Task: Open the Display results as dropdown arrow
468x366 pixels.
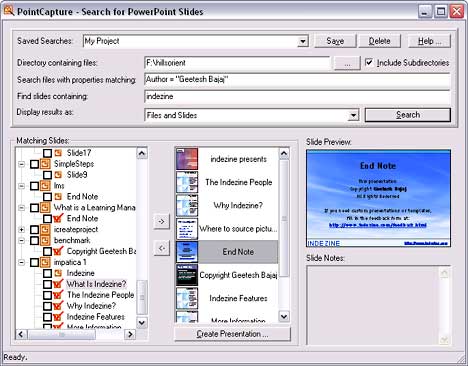Action: tap(353, 115)
